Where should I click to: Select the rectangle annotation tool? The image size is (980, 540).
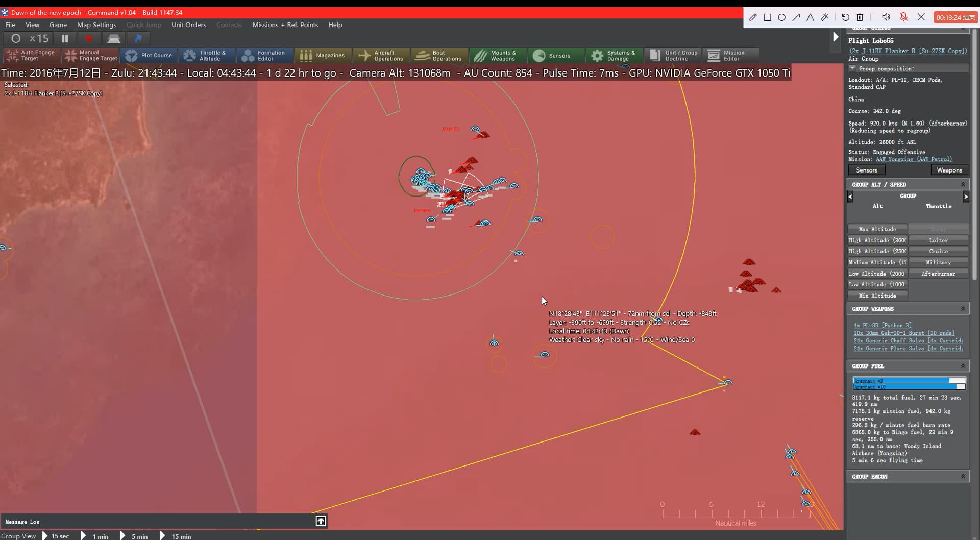(767, 17)
